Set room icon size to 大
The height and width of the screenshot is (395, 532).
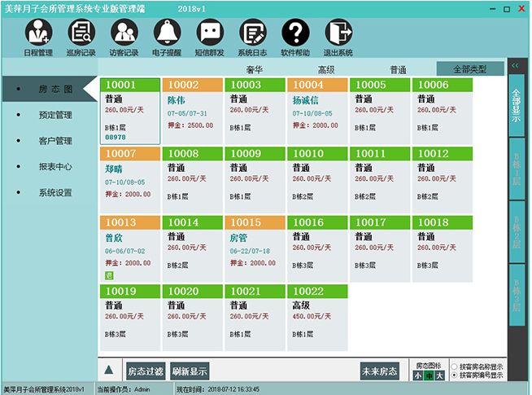coord(440,375)
